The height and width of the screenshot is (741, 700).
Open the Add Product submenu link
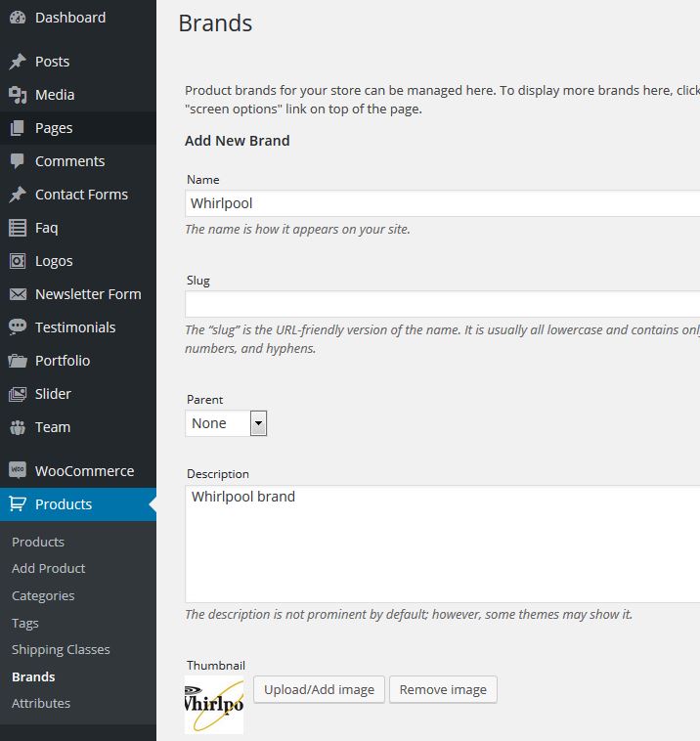(x=49, y=569)
